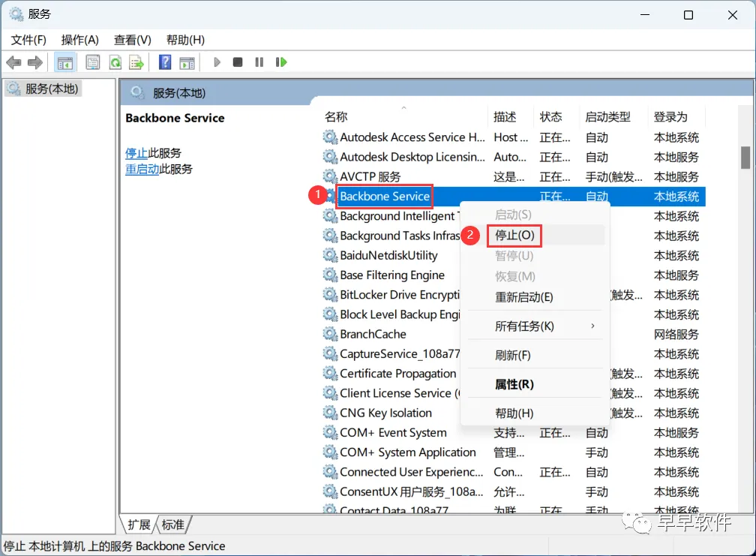Click the Start service play icon
Image resolution: width=756 pixels, height=556 pixels.
click(x=217, y=62)
